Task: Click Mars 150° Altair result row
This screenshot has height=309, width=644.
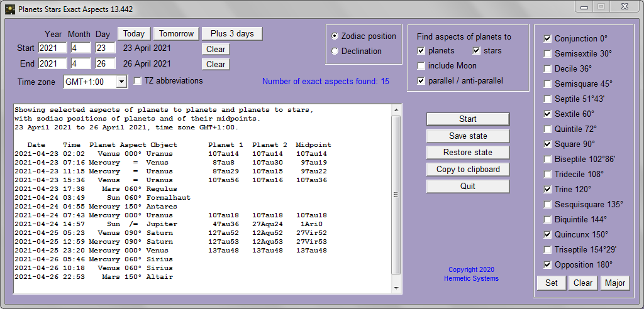Action: point(94,277)
